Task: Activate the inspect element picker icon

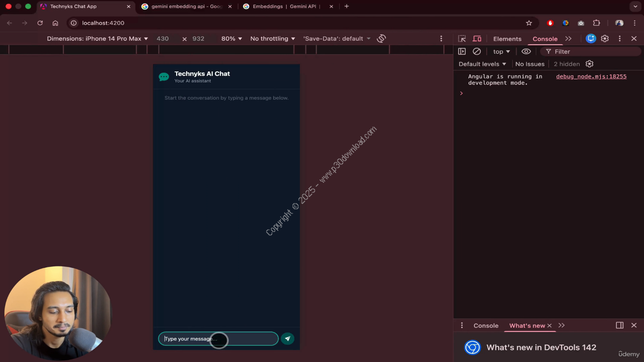Action: pos(462,39)
